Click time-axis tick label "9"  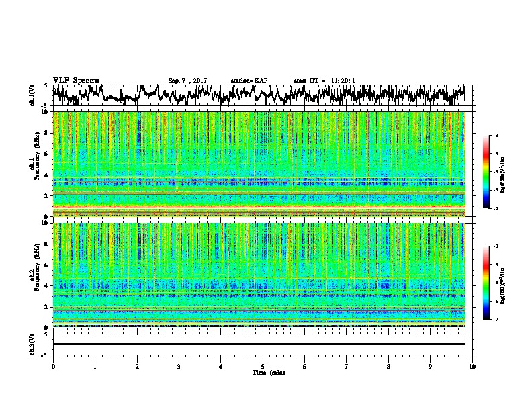(430, 366)
